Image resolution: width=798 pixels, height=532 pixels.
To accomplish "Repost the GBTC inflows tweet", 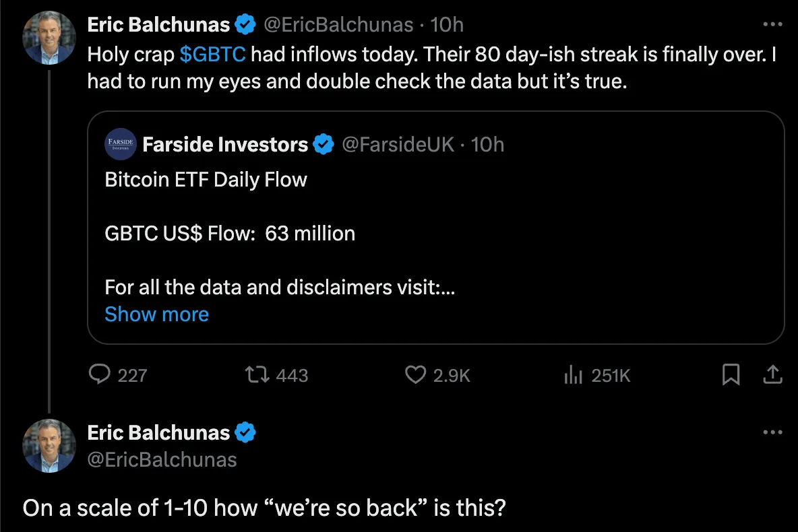I will click(x=255, y=374).
